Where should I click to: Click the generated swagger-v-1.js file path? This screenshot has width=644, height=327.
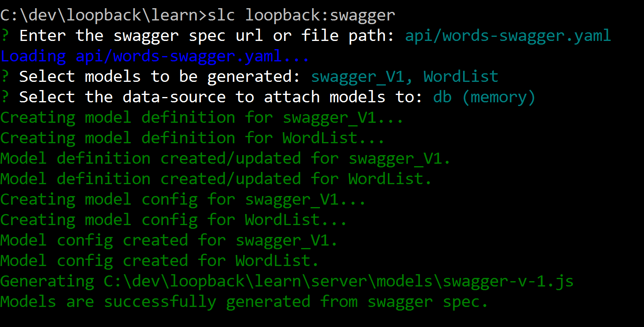tap(338, 282)
